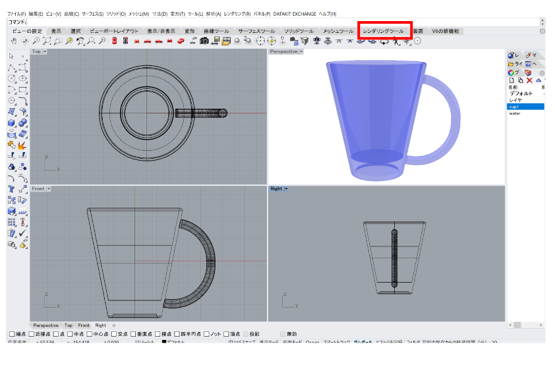Enable the 近接点 osnap checkbox
This screenshot has width=555, height=392.
[x=32, y=334]
